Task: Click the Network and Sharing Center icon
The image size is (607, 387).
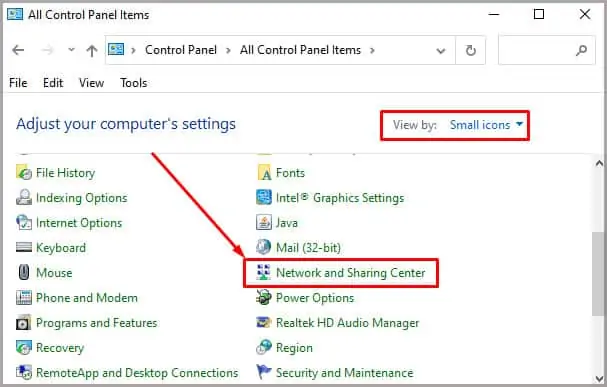Action: pyautogui.click(x=264, y=272)
